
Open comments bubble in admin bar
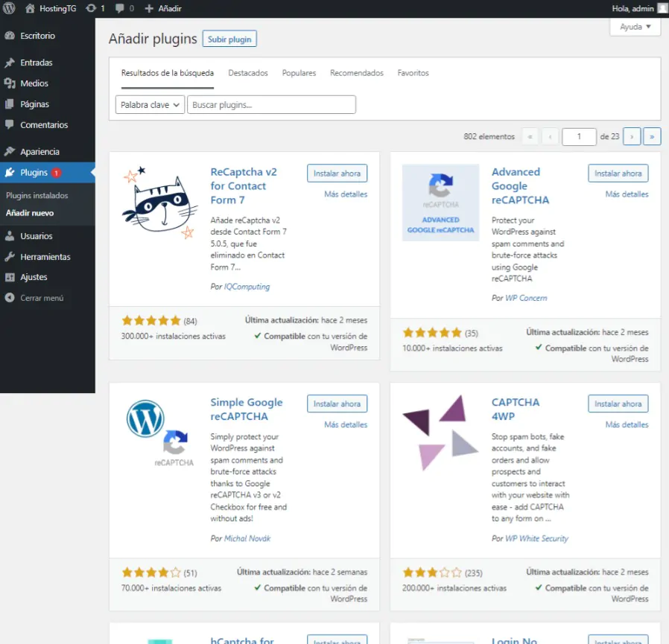[120, 8]
